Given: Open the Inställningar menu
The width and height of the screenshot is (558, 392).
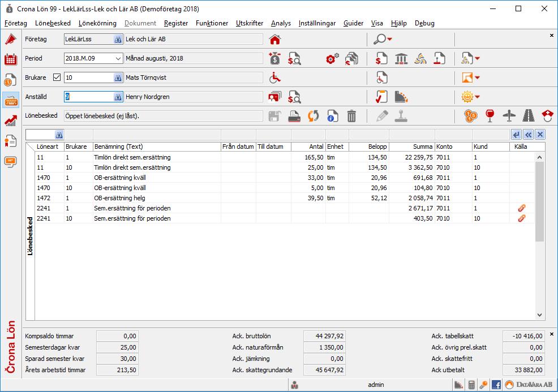Looking at the screenshot, I should 317,23.
